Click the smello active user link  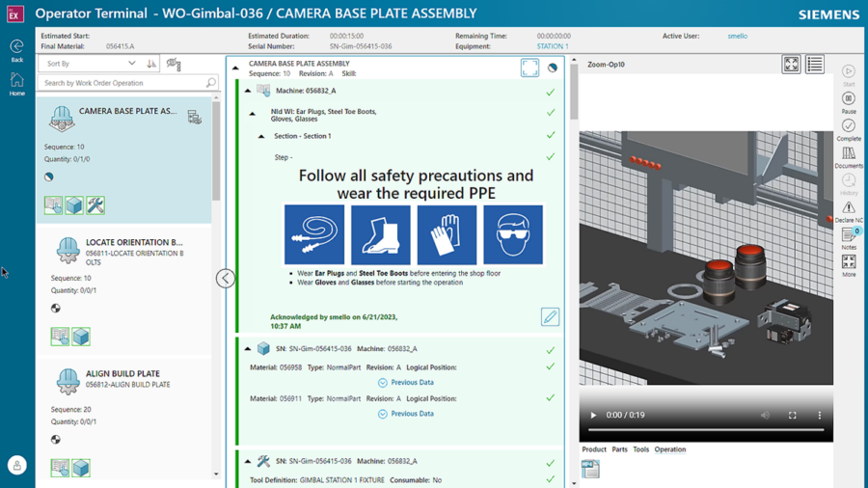click(737, 36)
